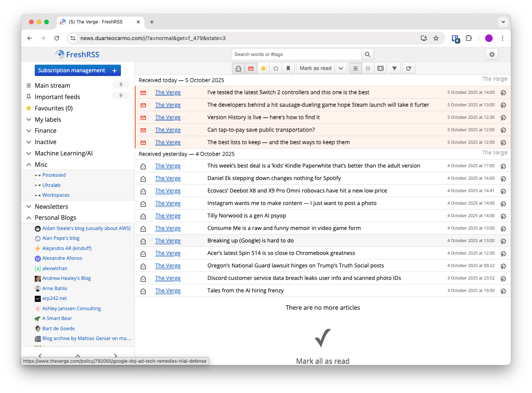
Task: Mark 'Can tap-to-pay' article as read via envelope
Action: coord(143,130)
